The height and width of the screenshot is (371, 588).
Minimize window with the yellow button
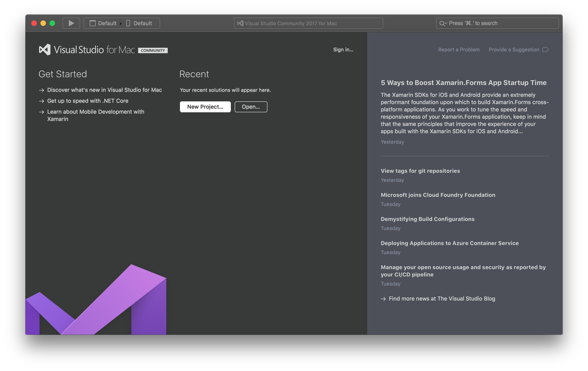click(x=43, y=23)
